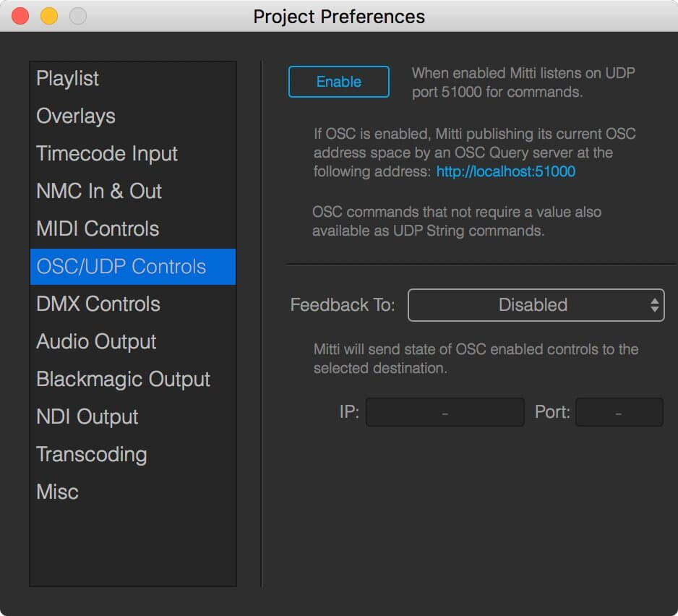678x616 pixels.
Task: Open the Misc settings section
Action: (x=133, y=492)
